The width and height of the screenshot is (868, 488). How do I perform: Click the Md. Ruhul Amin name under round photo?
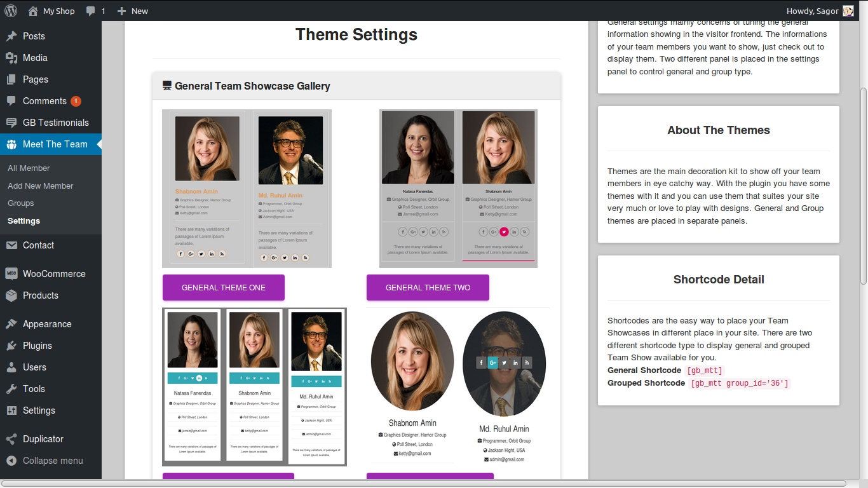(504, 429)
